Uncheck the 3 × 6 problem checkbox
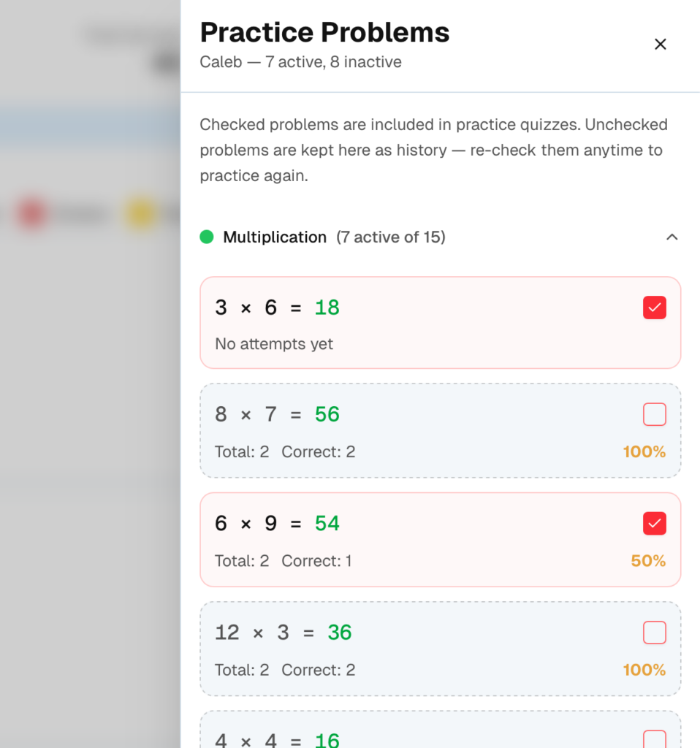700x748 pixels. point(654,308)
